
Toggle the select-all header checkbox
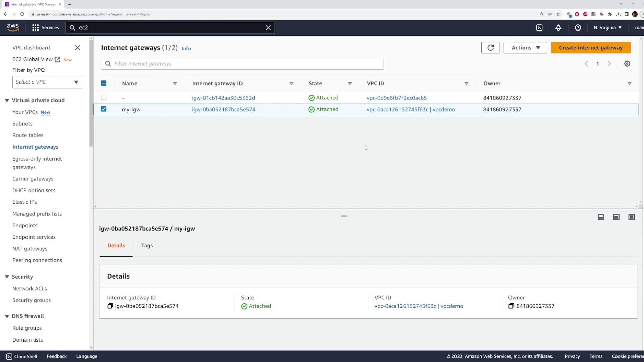[104, 83]
